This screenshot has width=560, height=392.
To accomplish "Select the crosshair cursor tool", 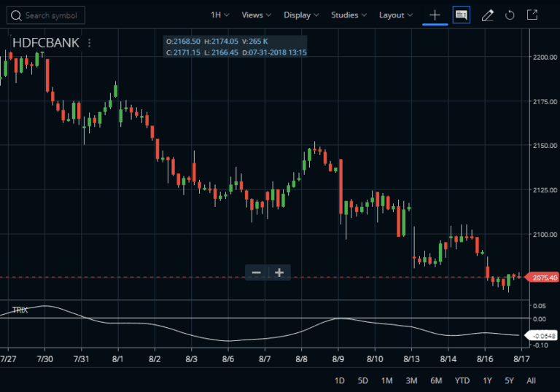I will click(435, 15).
